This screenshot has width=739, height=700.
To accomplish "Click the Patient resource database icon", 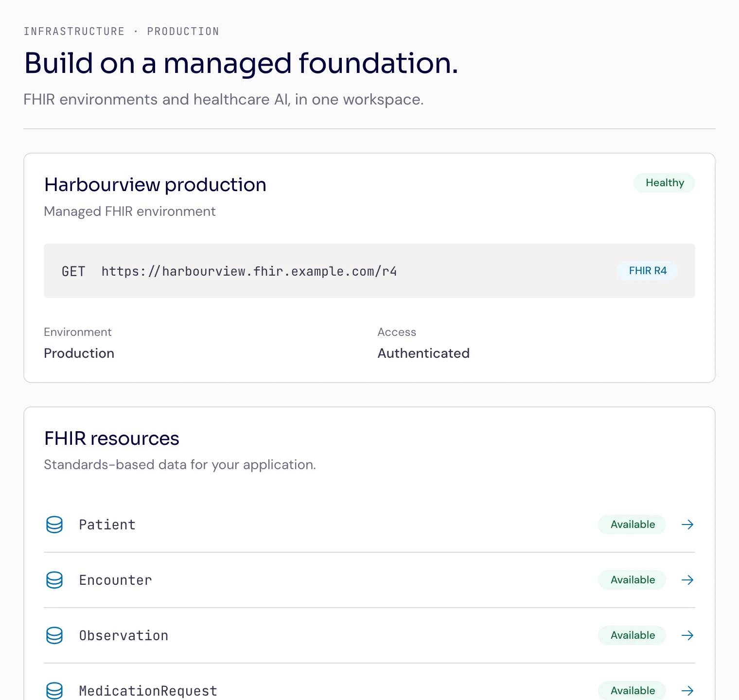I will click(54, 525).
